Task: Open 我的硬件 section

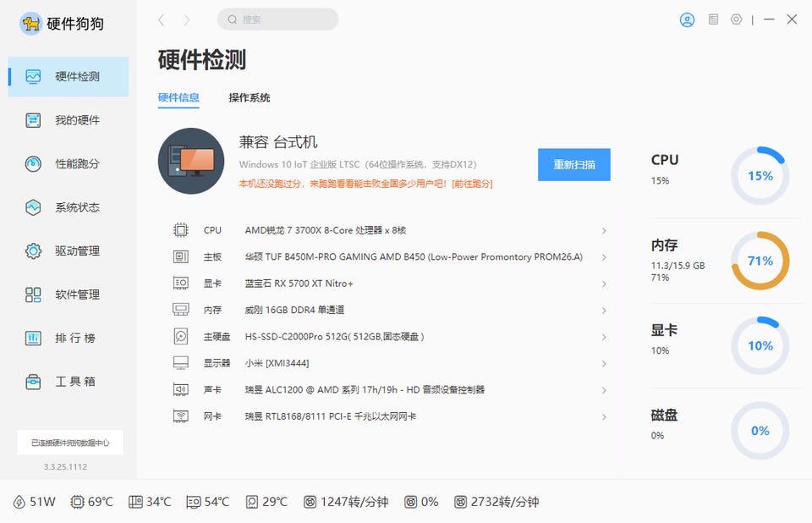Action: click(68, 120)
